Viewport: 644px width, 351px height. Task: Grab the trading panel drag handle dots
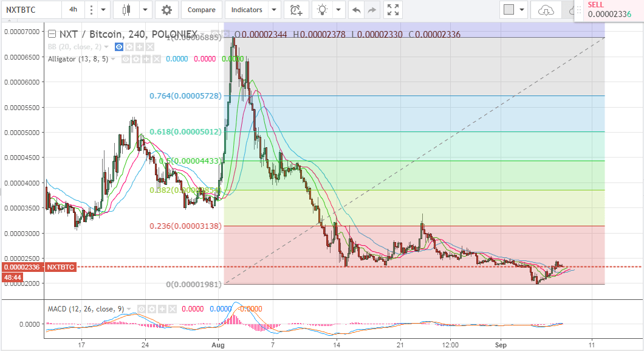pyautogui.click(x=579, y=10)
